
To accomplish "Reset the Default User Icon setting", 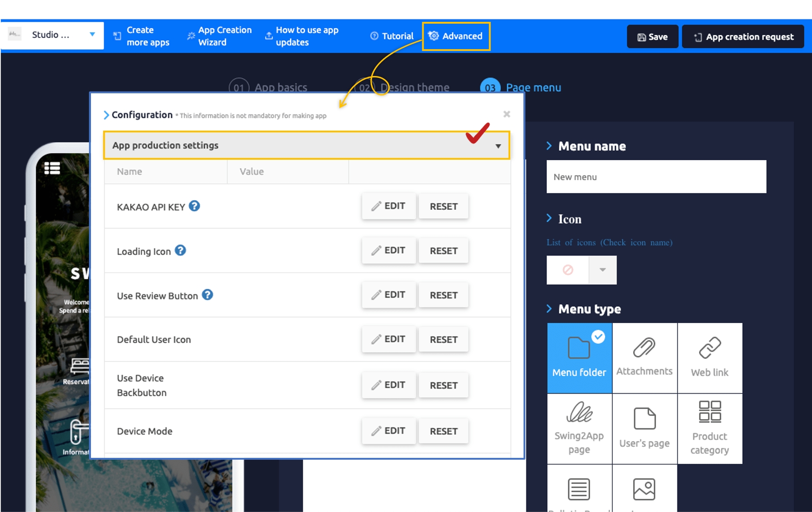I will 443,340.
